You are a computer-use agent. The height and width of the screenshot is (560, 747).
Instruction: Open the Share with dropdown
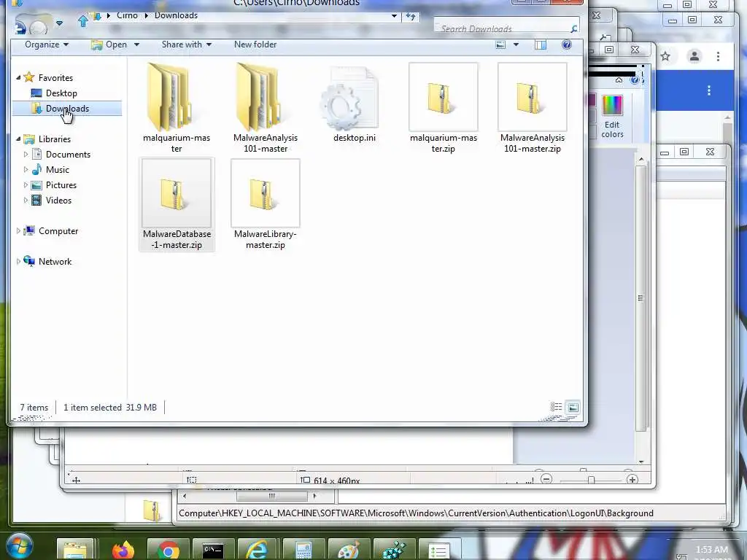(186, 44)
